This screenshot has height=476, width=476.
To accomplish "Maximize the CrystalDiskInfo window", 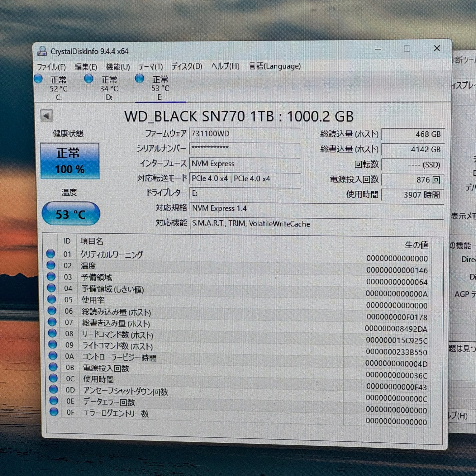I will coord(407,49).
